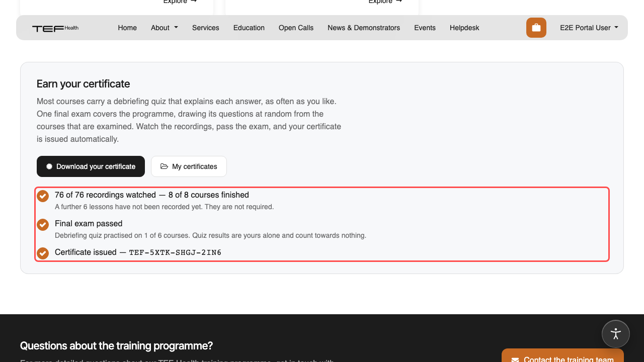
Task: Visit the Events page
Action: 425,28
